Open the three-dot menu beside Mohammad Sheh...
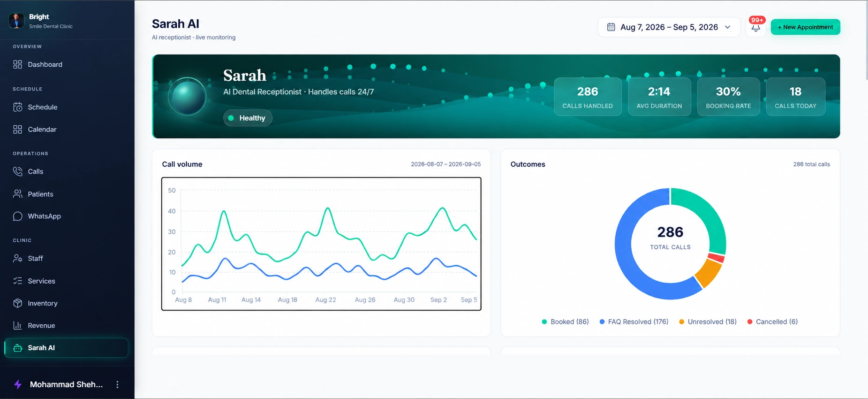This screenshot has width=868, height=399. [117, 384]
